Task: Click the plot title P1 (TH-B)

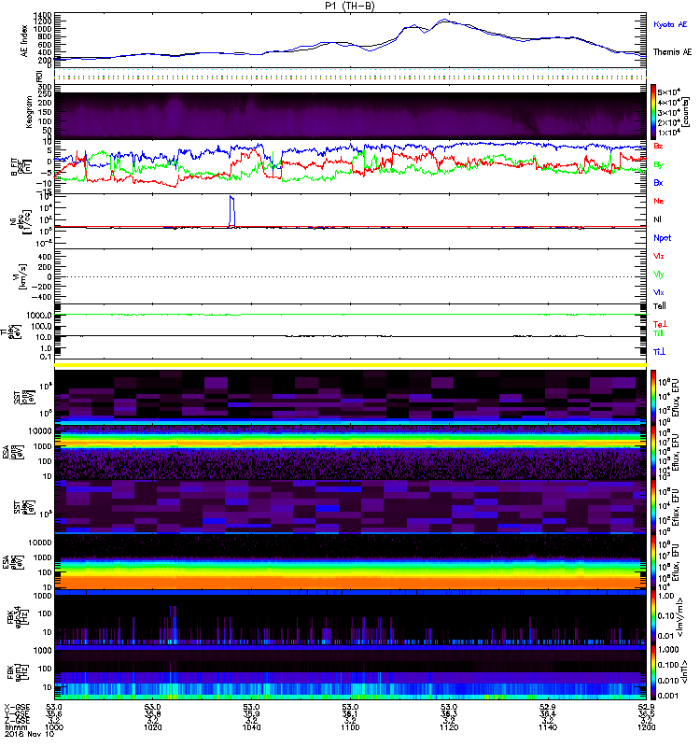Action: 350,6
